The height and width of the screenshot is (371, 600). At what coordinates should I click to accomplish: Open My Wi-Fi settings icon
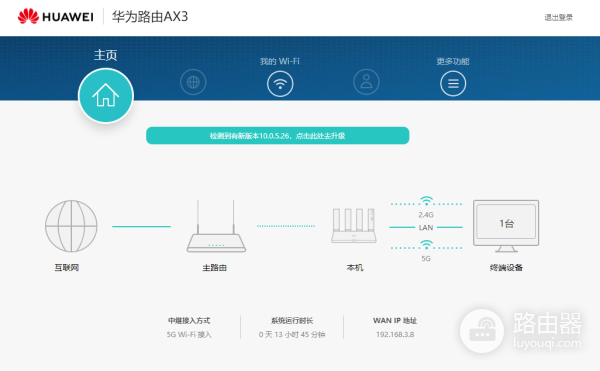[280, 83]
